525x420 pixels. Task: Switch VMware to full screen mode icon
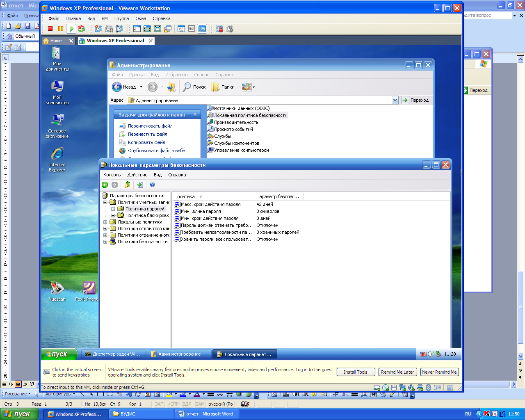147,29
